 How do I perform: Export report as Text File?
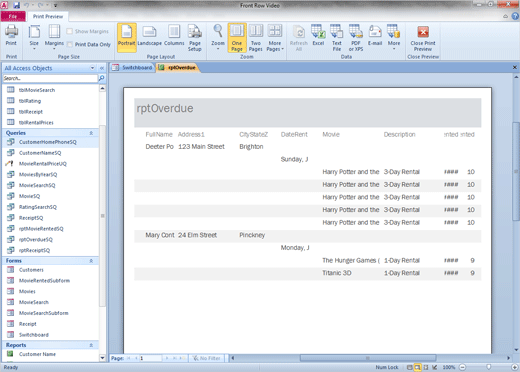coord(337,38)
